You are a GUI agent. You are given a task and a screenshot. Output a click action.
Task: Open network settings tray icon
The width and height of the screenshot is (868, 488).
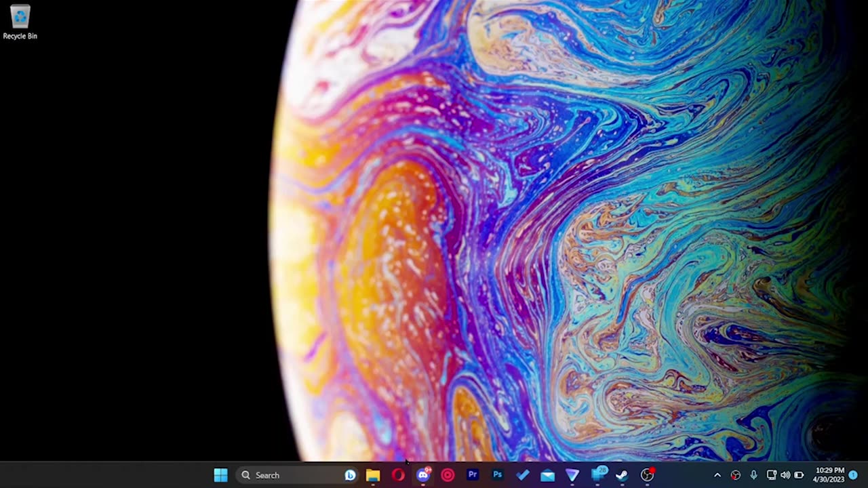pos(771,475)
